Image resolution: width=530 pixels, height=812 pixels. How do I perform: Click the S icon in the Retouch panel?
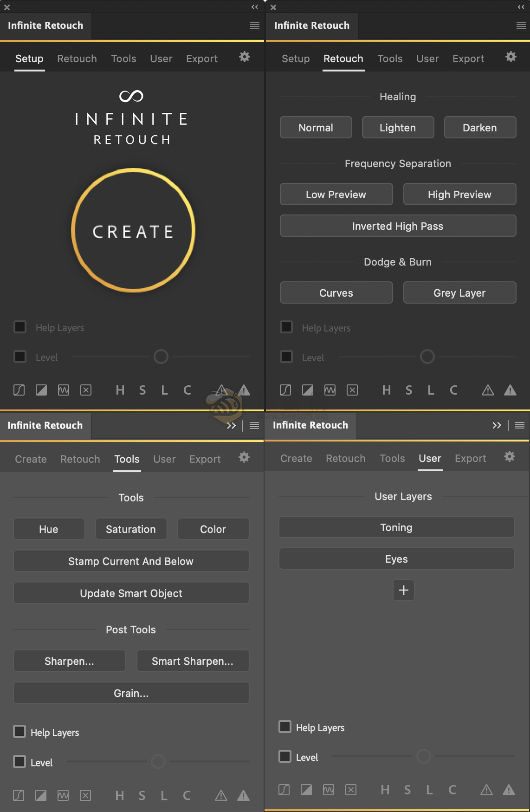click(x=409, y=390)
